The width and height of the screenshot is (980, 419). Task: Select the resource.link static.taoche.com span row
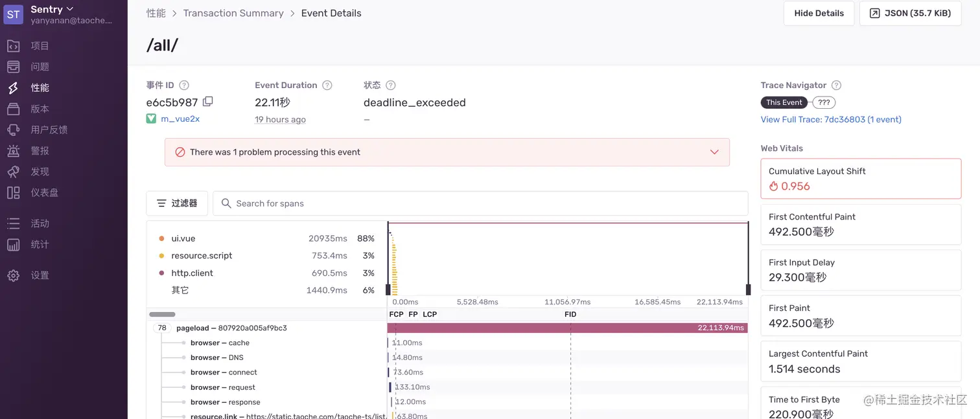[447, 415]
